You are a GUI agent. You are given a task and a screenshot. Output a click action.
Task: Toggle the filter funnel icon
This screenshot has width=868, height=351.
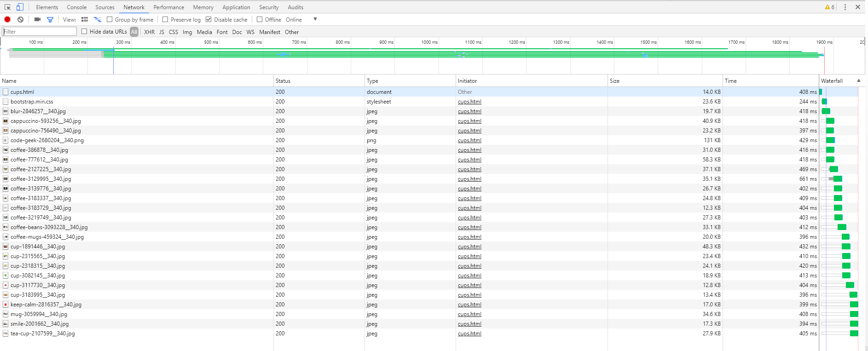(x=50, y=19)
